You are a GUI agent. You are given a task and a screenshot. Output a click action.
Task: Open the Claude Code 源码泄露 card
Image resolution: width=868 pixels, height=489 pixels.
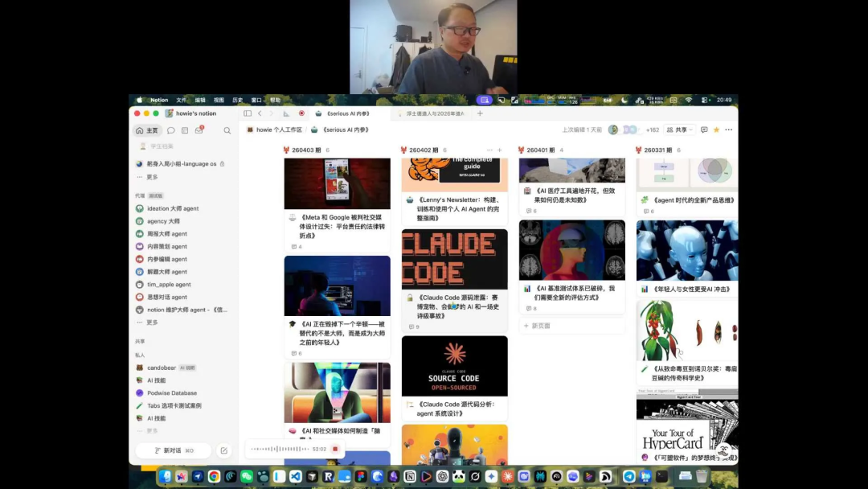454,281
